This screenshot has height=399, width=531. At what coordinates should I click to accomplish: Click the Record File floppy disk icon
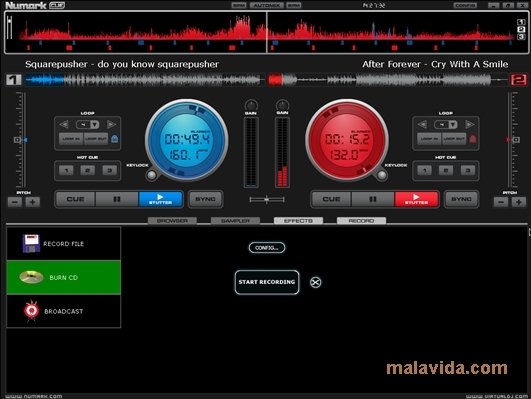click(31, 243)
